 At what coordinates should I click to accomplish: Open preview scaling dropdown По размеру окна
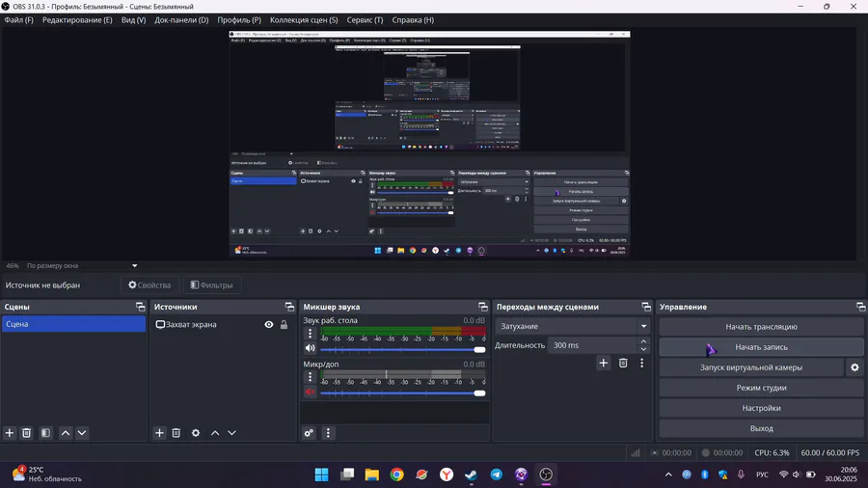[x=81, y=265]
